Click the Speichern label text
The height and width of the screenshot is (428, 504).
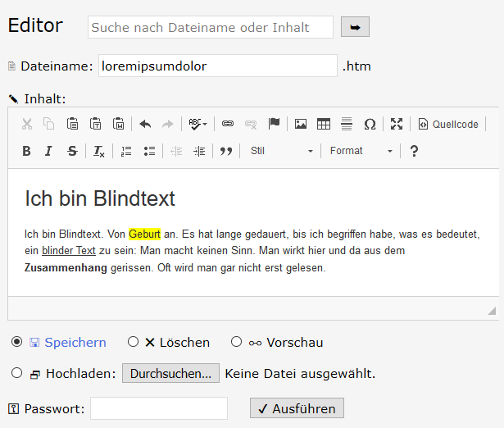(75, 343)
